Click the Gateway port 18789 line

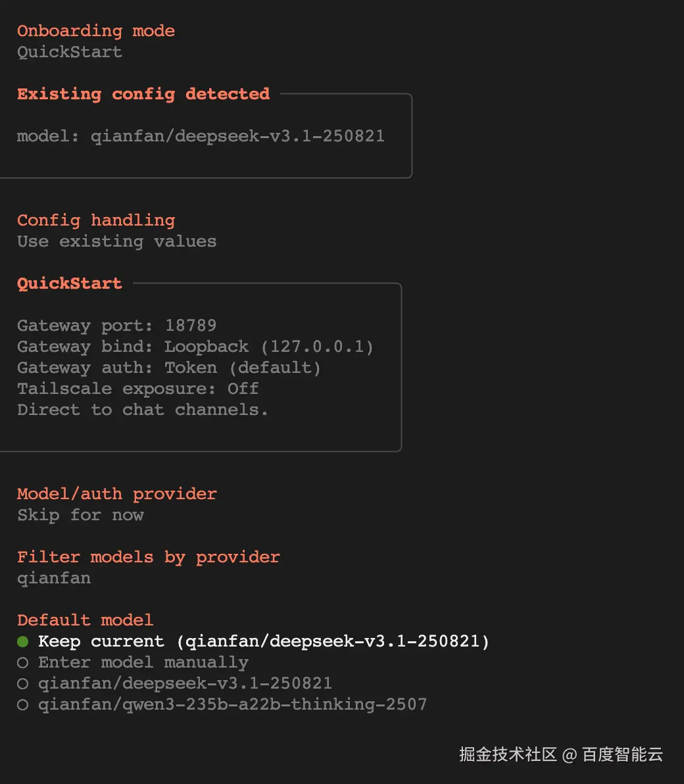[x=116, y=326]
